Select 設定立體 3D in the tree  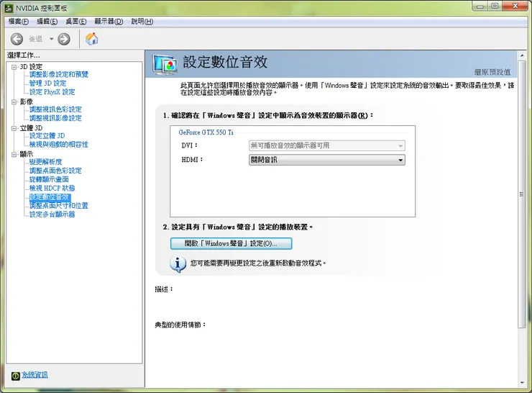47,136
